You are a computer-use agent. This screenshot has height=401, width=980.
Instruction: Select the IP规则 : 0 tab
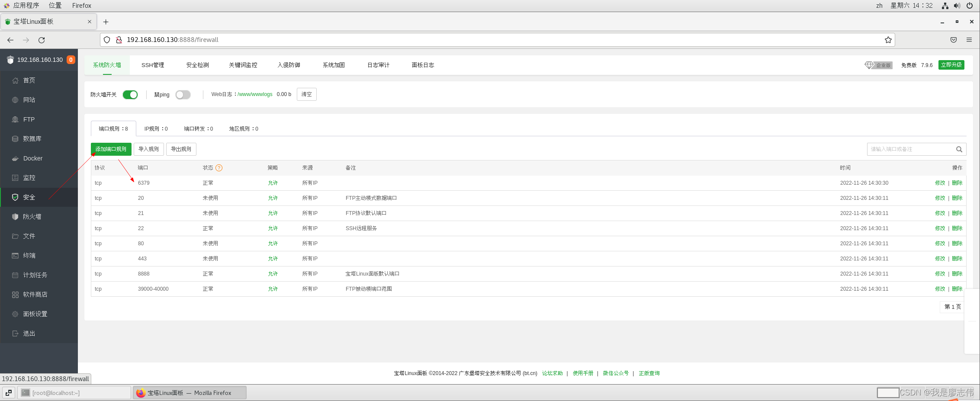click(x=156, y=129)
